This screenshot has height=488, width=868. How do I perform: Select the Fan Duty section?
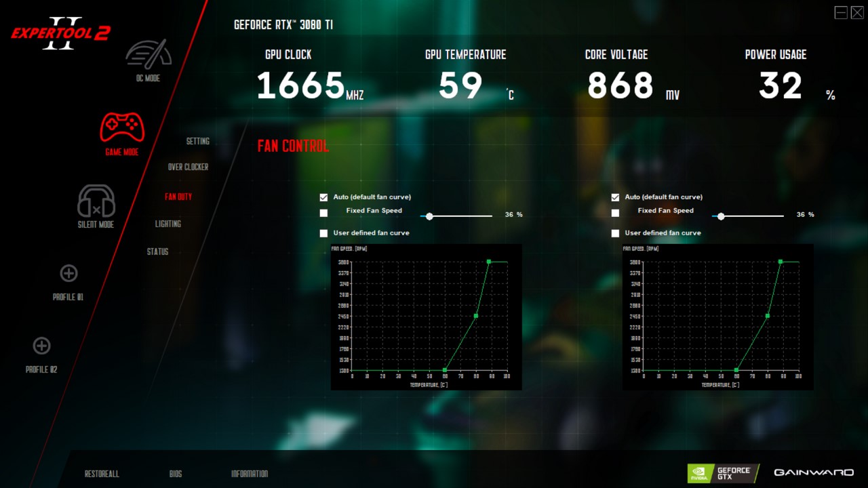pos(178,197)
